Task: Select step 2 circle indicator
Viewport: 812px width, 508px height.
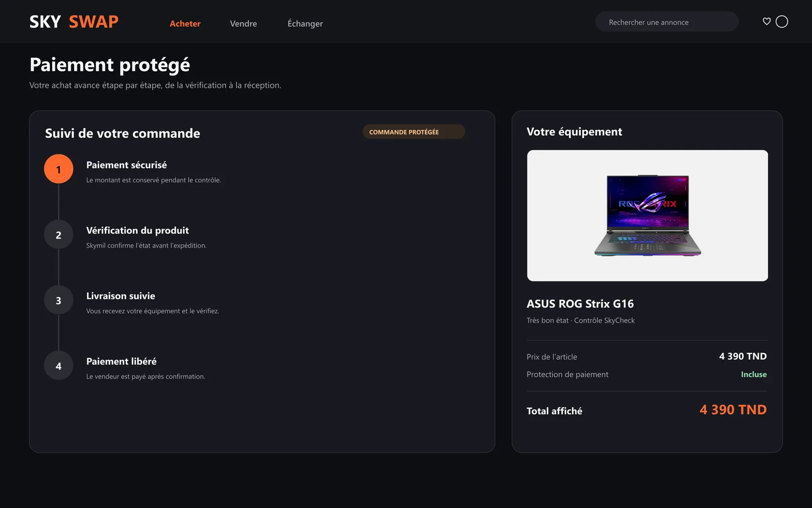Action: [x=59, y=234]
